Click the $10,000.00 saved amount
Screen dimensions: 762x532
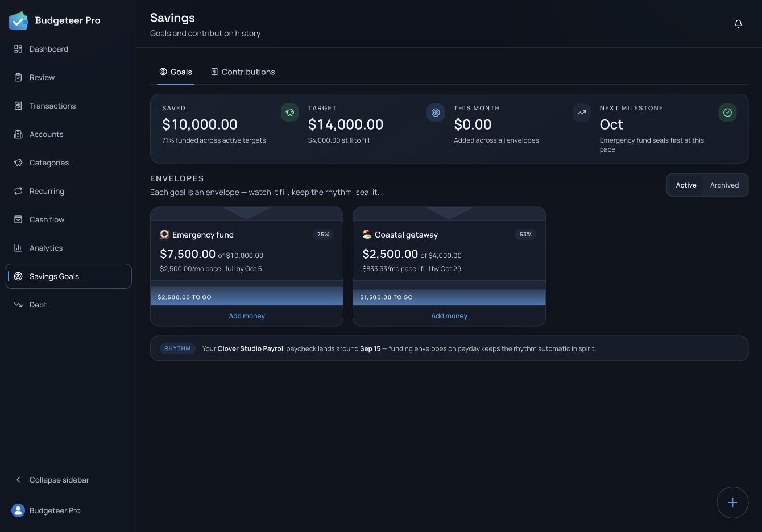click(x=200, y=124)
